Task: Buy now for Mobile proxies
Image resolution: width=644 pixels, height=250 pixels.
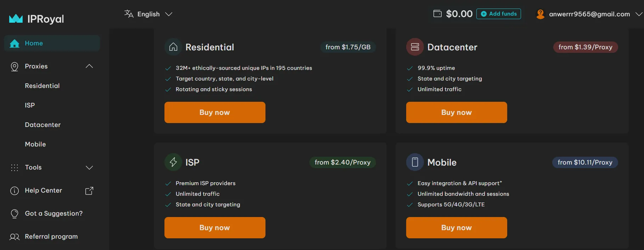Action: point(457,228)
